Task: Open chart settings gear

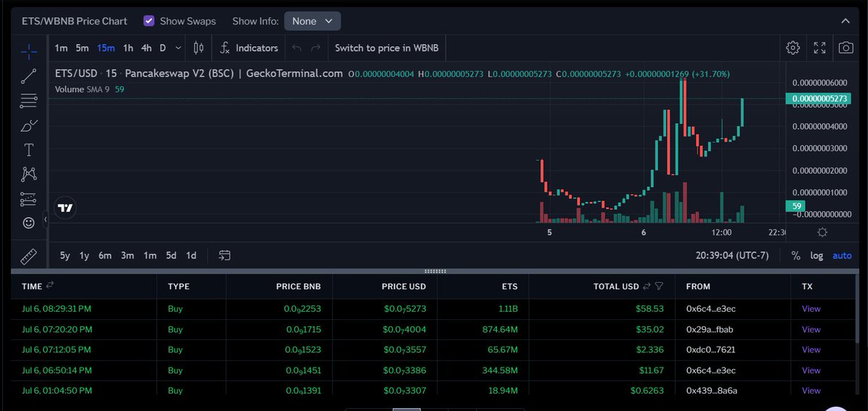Action: coord(793,48)
